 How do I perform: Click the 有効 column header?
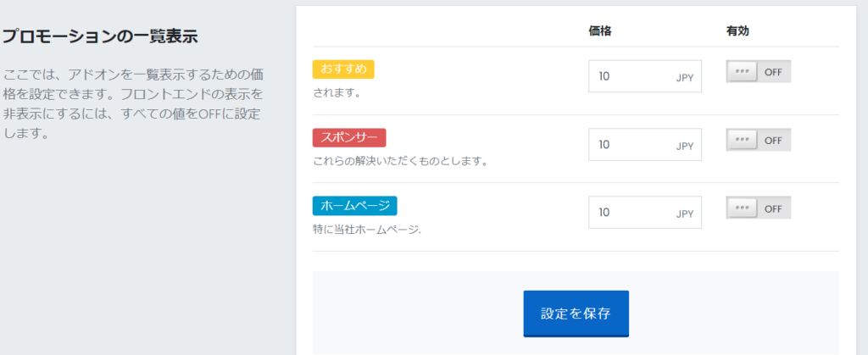pos(737,31)
